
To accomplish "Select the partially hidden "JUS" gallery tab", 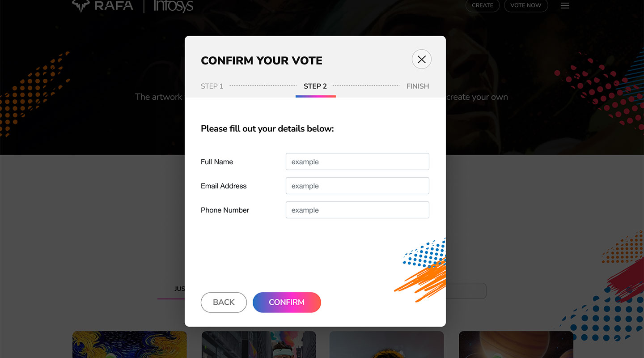I will pos(179,289).
